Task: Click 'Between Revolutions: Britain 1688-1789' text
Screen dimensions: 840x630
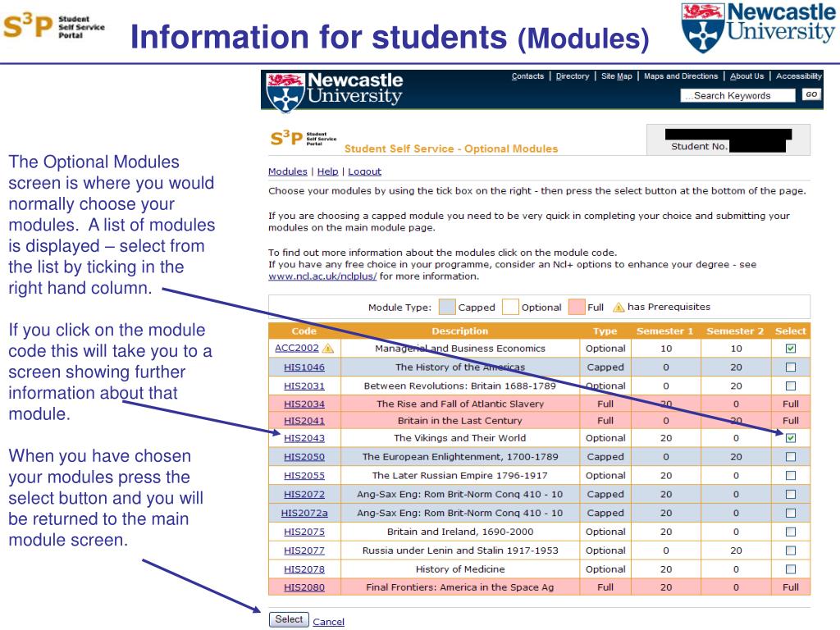Action: click(x=459, y=386)
